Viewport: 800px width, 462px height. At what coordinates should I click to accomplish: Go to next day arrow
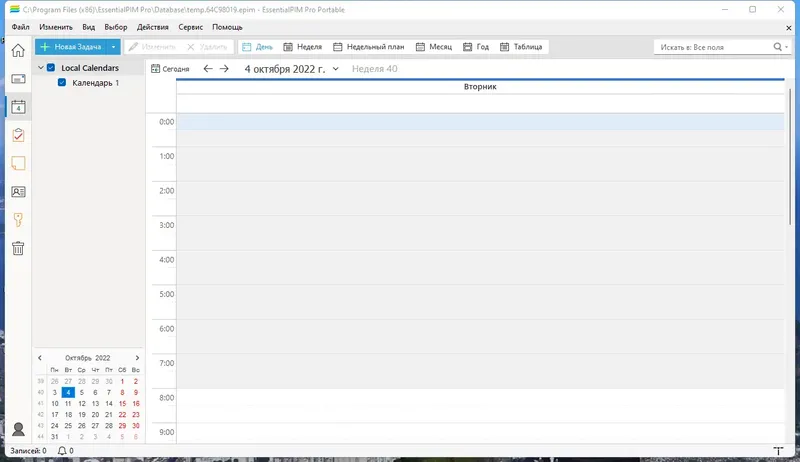tap(224, 69)
